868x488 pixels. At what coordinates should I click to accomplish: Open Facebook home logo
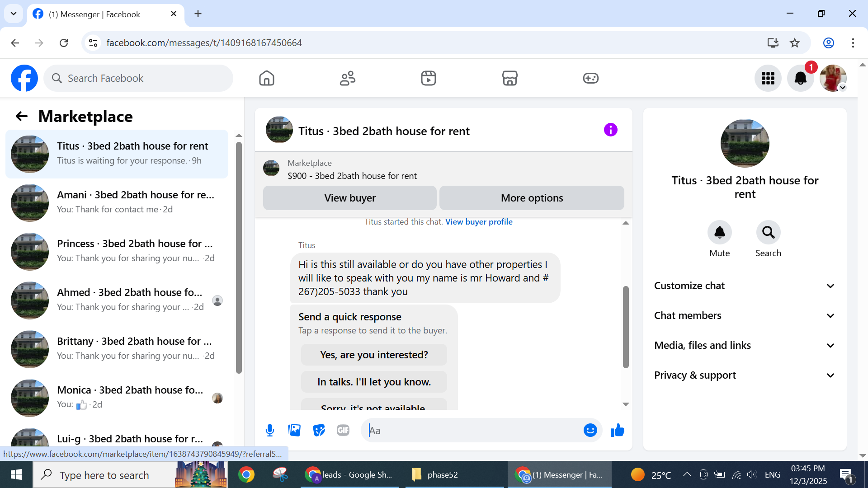pos(24,78)
